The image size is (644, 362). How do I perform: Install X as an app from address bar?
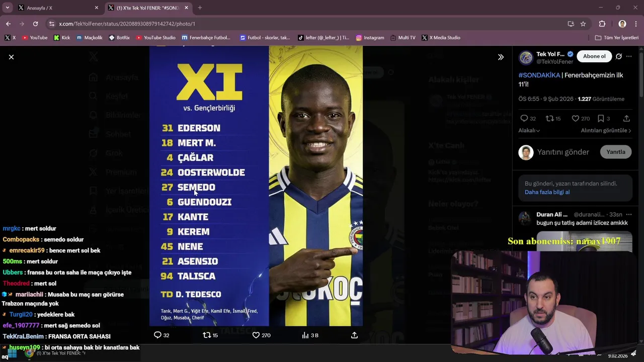point(571,24)
